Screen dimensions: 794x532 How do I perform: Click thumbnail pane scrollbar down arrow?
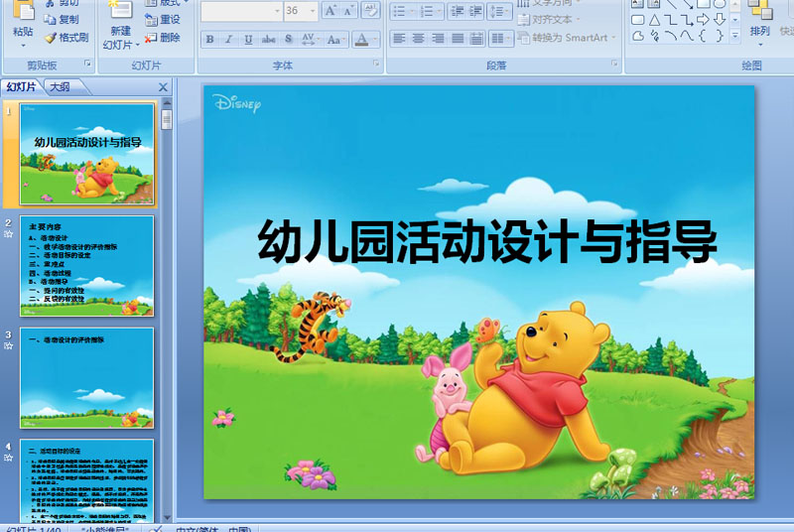167,518
